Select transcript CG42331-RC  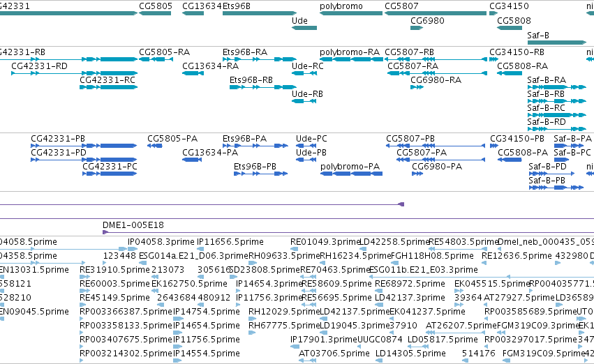107,80
